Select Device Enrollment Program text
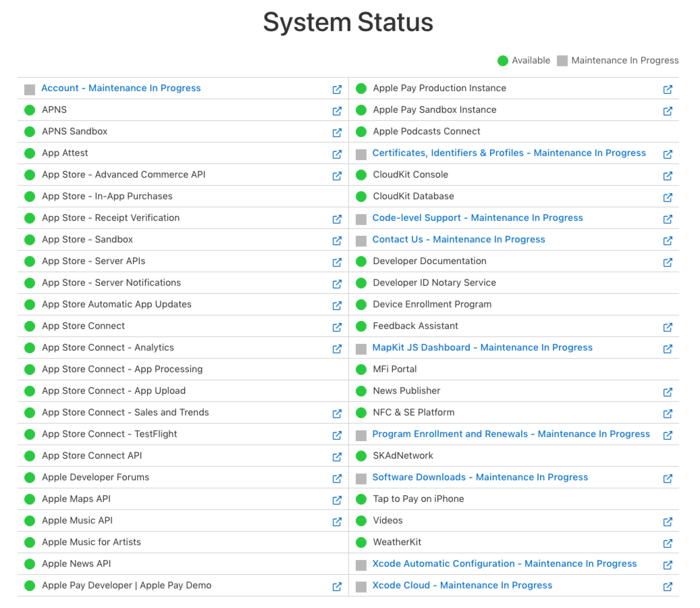This screenshot has width=700, height=608. 432,304
